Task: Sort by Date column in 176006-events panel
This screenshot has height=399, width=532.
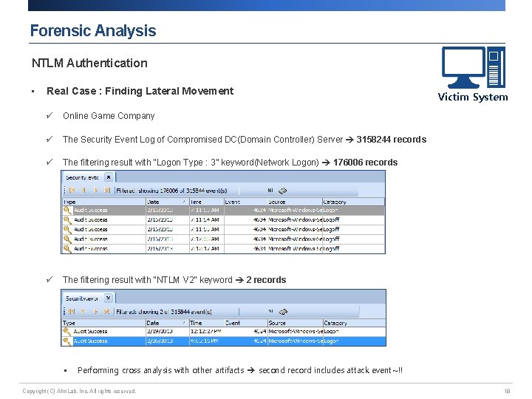Action: pyautogui.click(x=167, y=202)
